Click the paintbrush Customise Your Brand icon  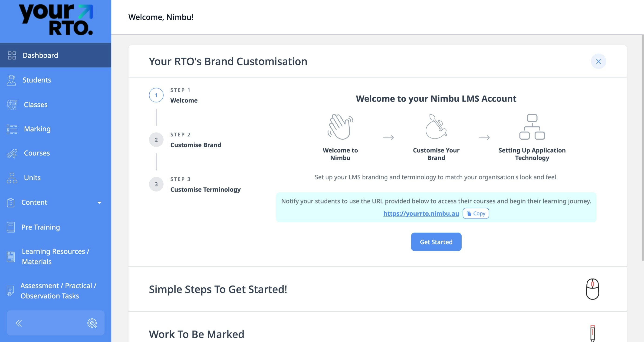coord(436,126)
